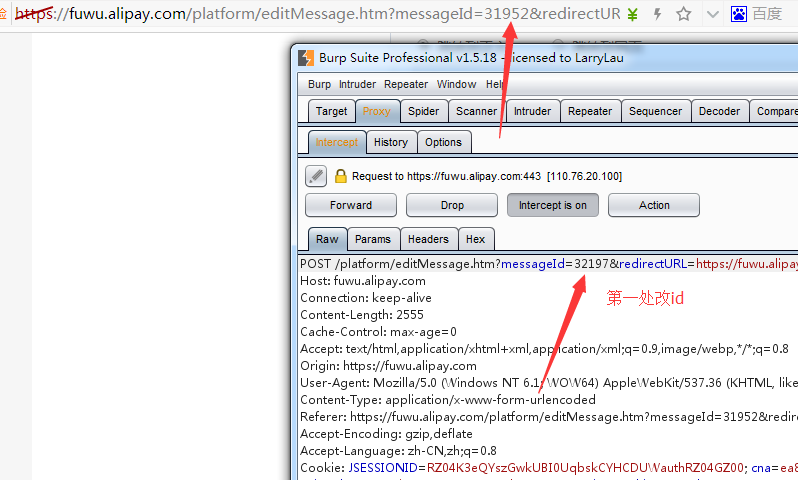Click the Cache-Control: max-age=0 line
Image resolution: width=798 pixels, height=480 pixels.
coord(378,332)
